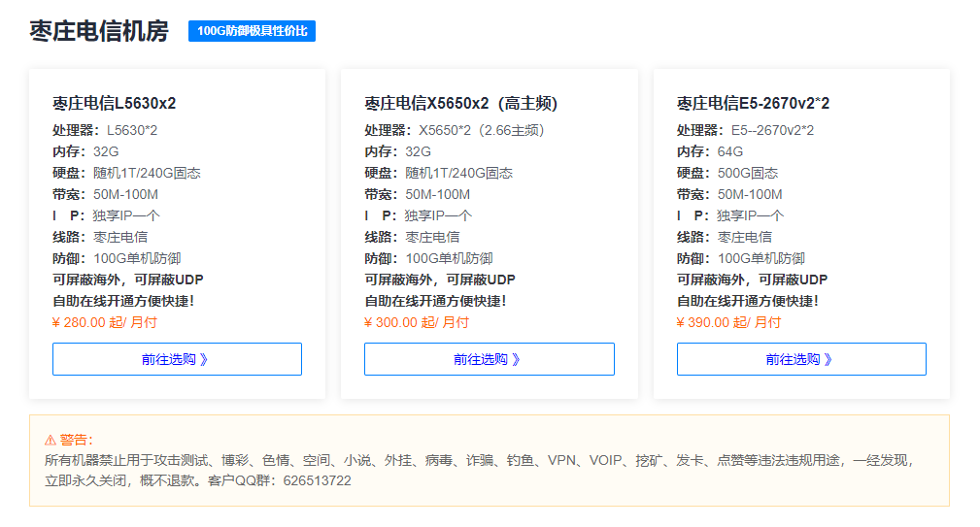The height and width of the screenshot is (527, 980).
Task: Click the warning line starting 所有机器禁止用于攻击测试
Action: 479,460
